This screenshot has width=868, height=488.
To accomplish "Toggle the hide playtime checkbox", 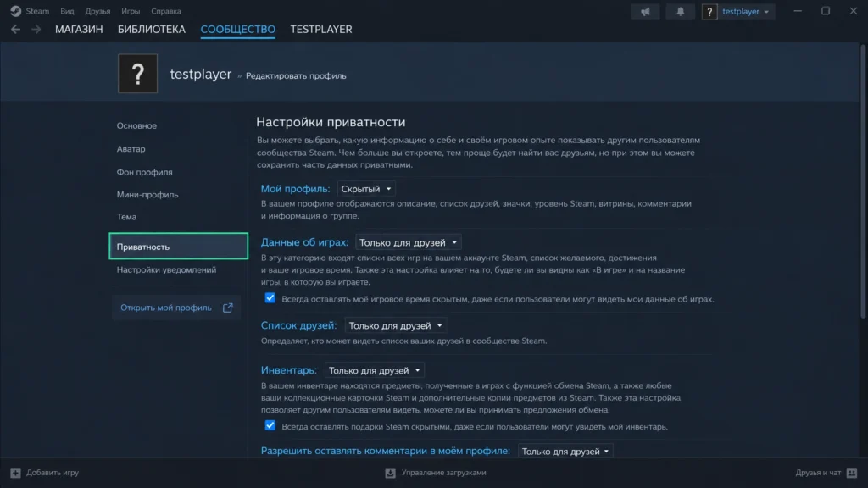I will tap(270, 298).
